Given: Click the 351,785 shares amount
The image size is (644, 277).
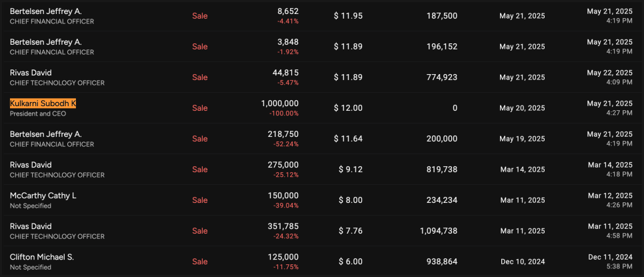Looking at the screenshot, I should pos(283,226).
